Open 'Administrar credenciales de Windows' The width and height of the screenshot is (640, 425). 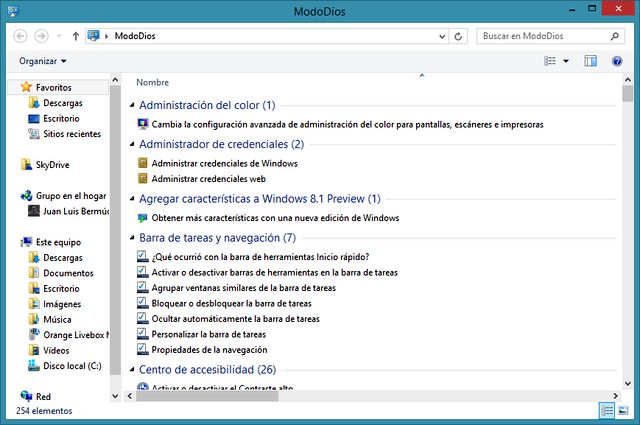[224, 163]
